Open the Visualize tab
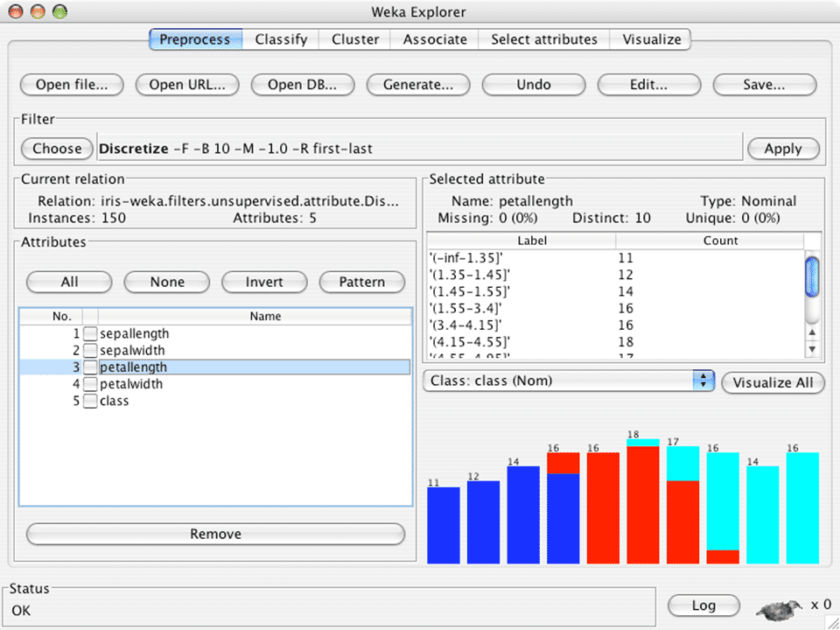 pos(651,39)
